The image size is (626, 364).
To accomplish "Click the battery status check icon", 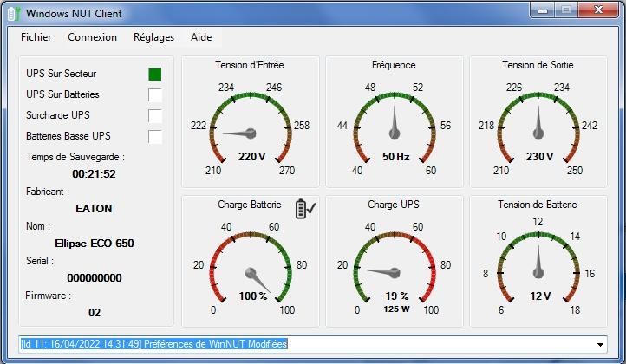I will click(x=305, y=208).
